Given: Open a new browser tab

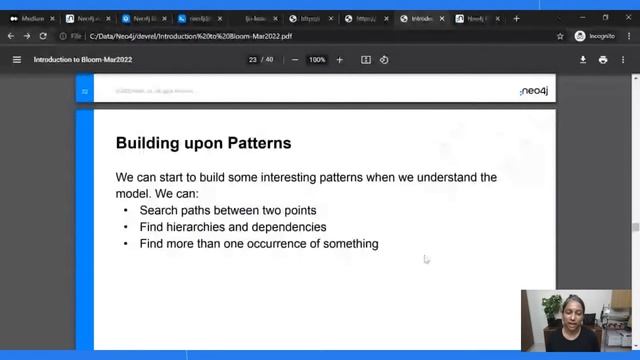Looking at the screenshot, I should [516, 19].
